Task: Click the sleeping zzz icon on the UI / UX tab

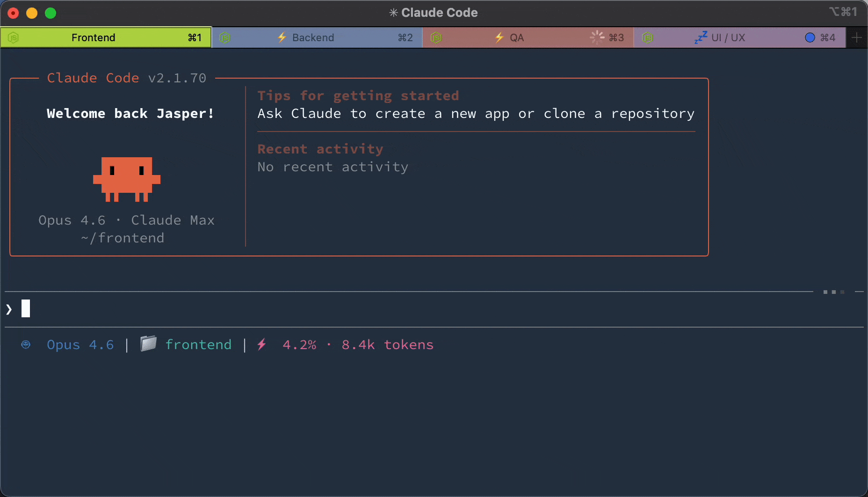Action: coord(701,37)
